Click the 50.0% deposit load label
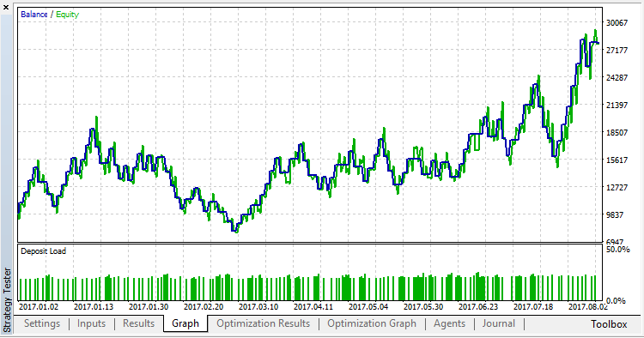Viewport: 644px width, 338px height. (x=617, y=250)
